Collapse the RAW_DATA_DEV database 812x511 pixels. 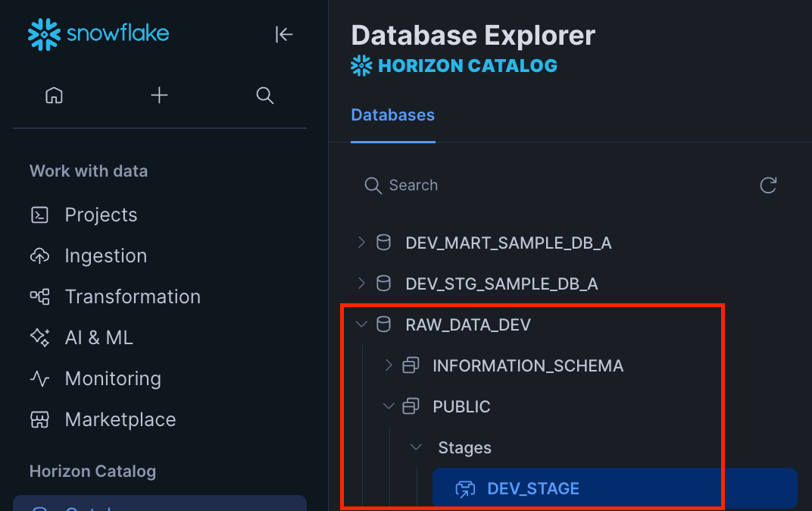coord(361,324)
